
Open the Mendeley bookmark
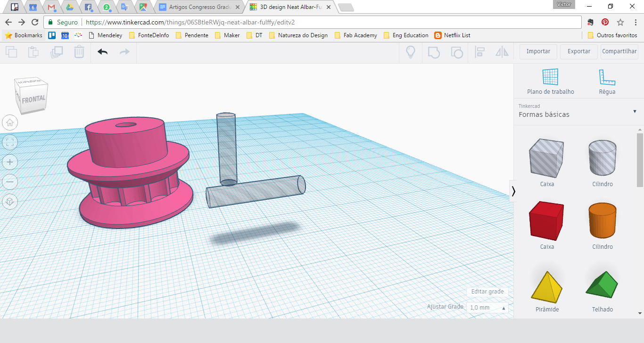[x=105, y=35]
